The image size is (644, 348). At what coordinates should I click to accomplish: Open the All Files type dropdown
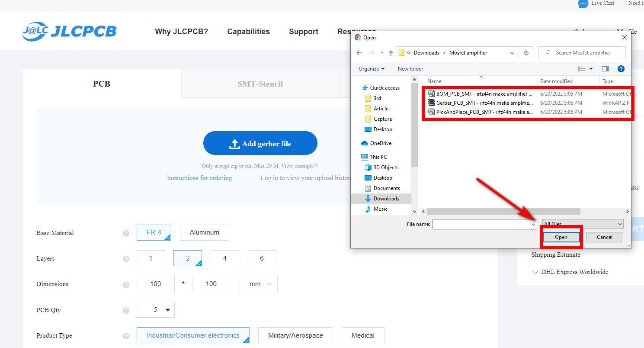[583, 224]
